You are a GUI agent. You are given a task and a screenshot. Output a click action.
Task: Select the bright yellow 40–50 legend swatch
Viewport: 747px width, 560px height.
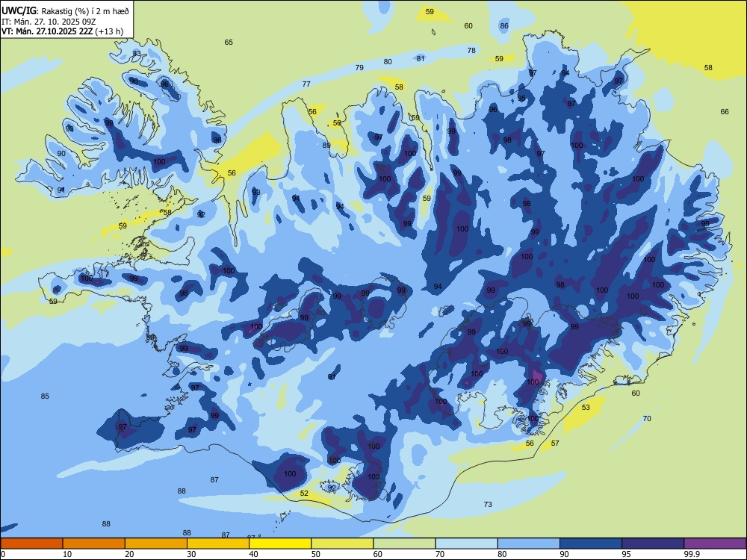[280, 544]
